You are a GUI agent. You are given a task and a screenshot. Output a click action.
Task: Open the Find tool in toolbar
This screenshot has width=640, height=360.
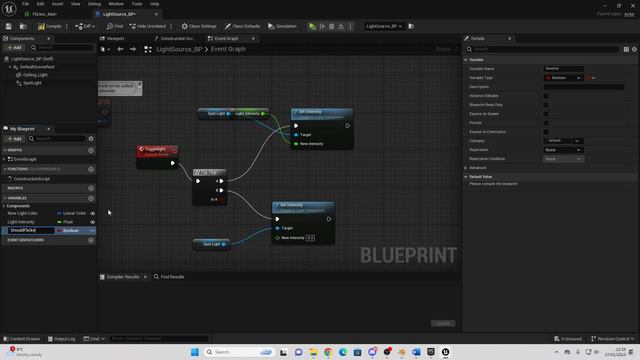pos(115,26)
